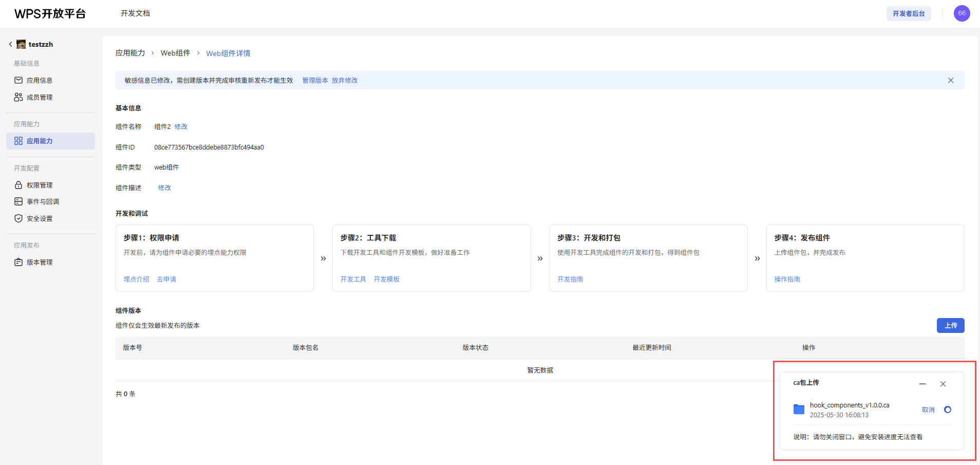Click the 管理版本 link in the notice banner
The width and height of the screenshot is (980, 465).
pos(315,80)
